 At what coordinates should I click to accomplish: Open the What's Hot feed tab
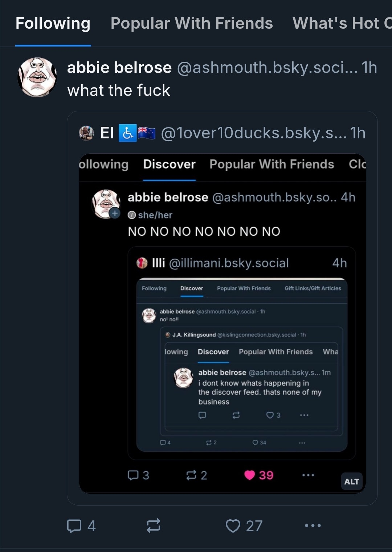point(341,24)
